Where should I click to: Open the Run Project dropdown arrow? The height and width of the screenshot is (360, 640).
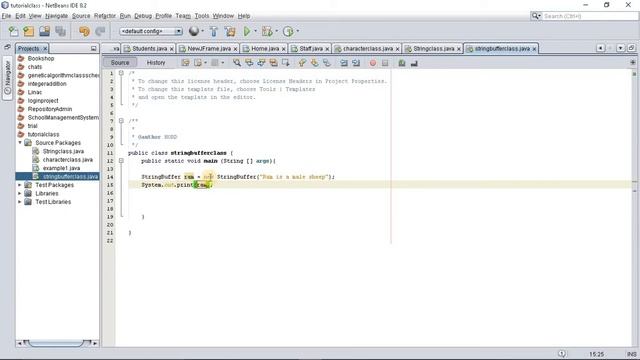256,31
